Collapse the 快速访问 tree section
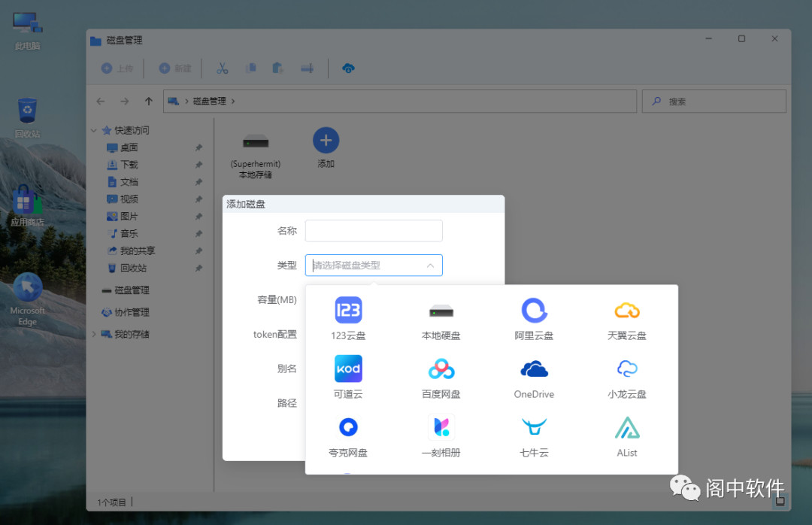The height and width of the screenshot is (525, 812). click(94, 131)
